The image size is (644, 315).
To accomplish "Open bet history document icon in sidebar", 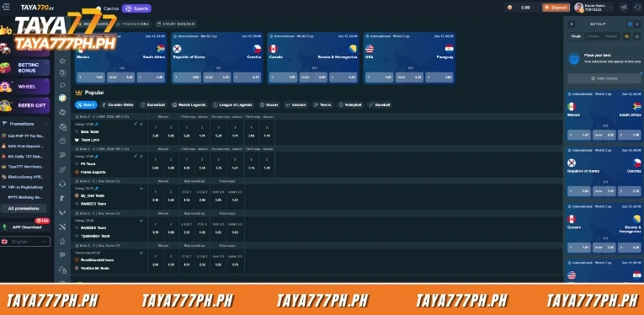I will click(62, 73).
